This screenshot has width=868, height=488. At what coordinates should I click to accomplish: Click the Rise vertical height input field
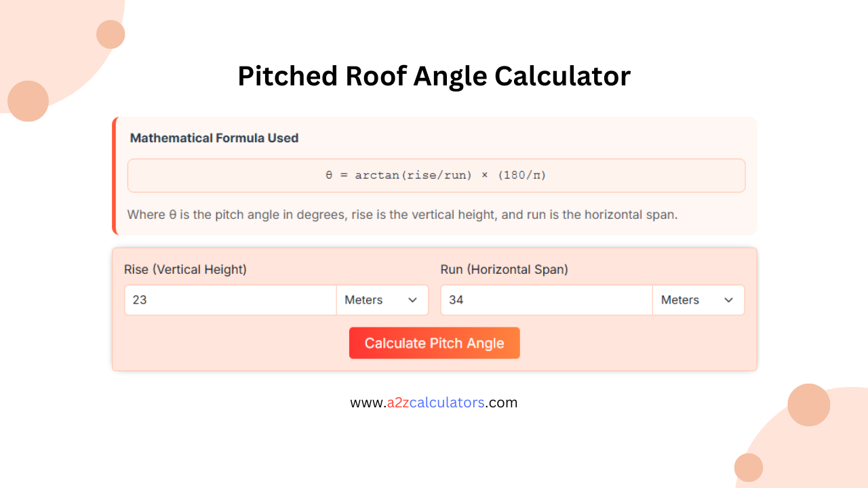tap(230, 300)
